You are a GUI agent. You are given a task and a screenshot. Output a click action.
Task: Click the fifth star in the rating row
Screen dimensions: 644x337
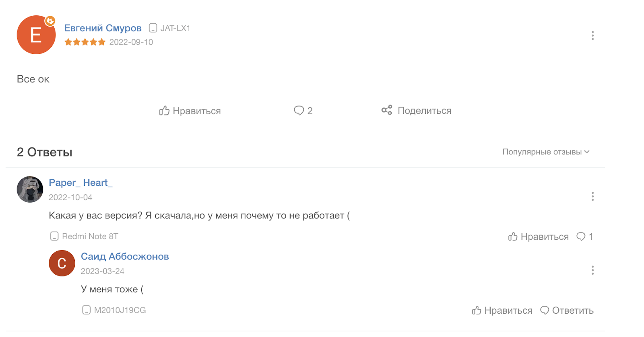[101, 42]
